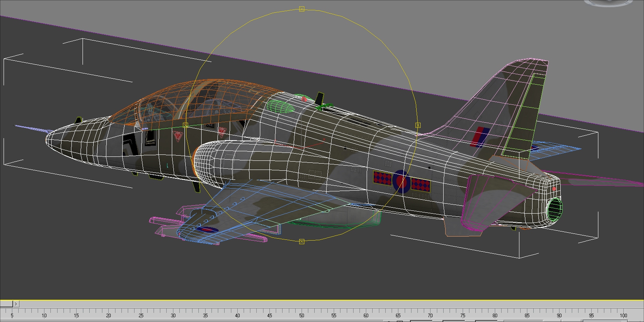Click the roundel on the fuselage
The width and height of the screenshot is (644, 322).
click(402, 181)
